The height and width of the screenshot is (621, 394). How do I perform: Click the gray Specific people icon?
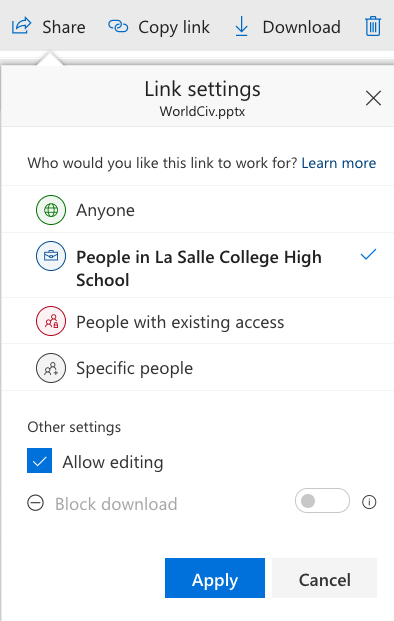(x=51, y=368)
